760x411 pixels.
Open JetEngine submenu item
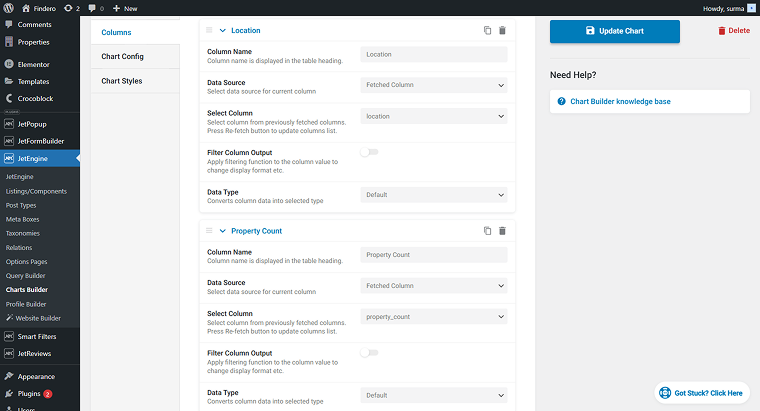20,177
